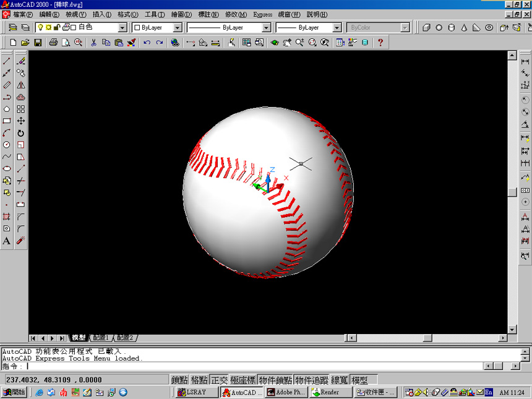
Task: Expand the ByLayer linetype dropdown
Action: (267, 28)
